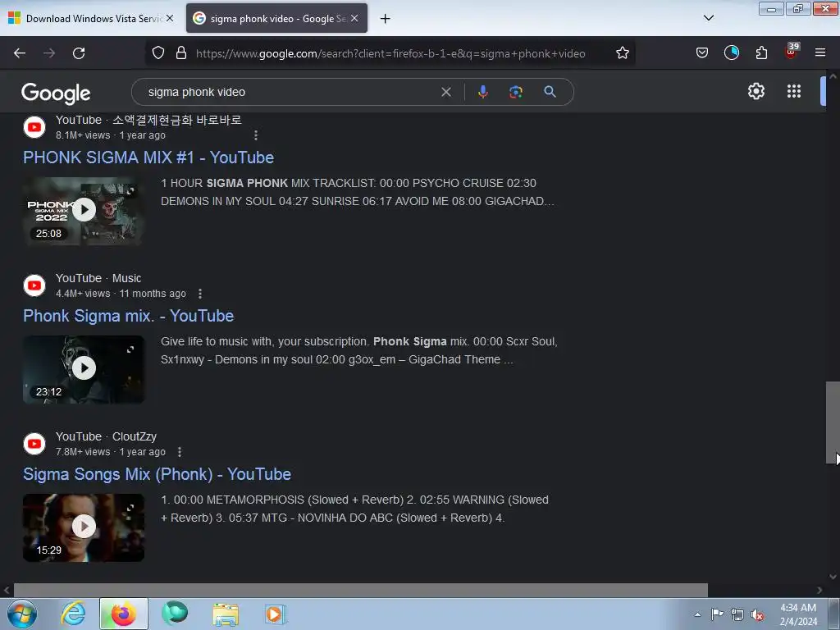List all tabs dropdown arrow
840x630 pixels.
708,18
